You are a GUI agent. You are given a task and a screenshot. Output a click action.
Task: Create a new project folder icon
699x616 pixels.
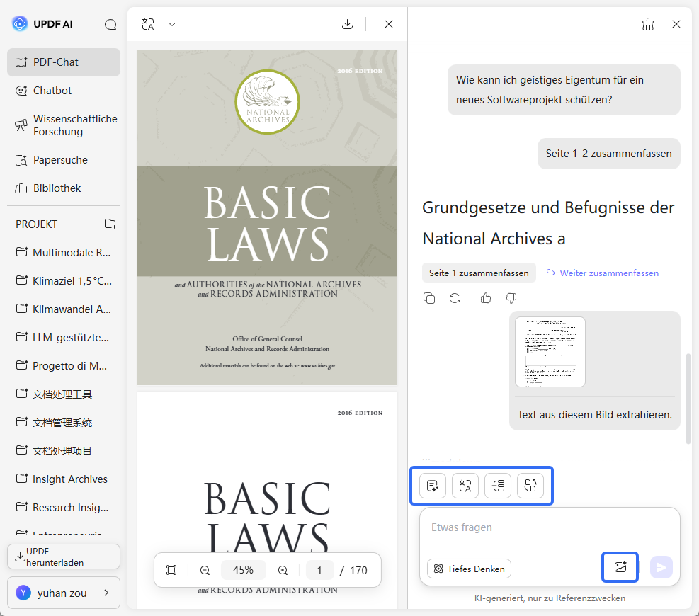click(110, 224)
